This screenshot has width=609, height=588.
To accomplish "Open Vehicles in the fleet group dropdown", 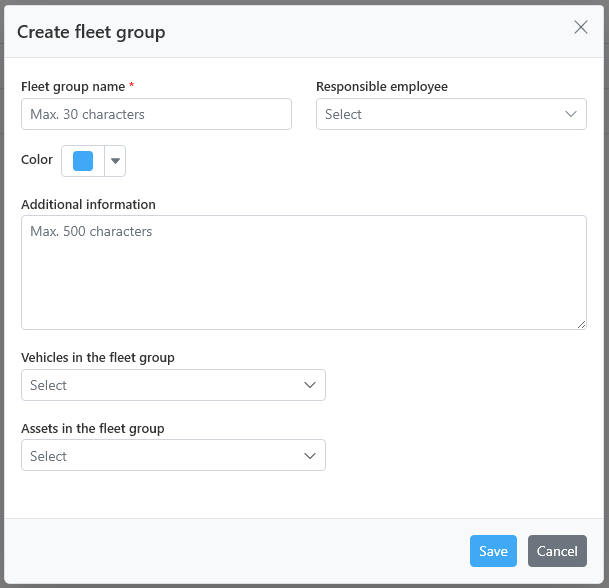I will pos(173,385).
